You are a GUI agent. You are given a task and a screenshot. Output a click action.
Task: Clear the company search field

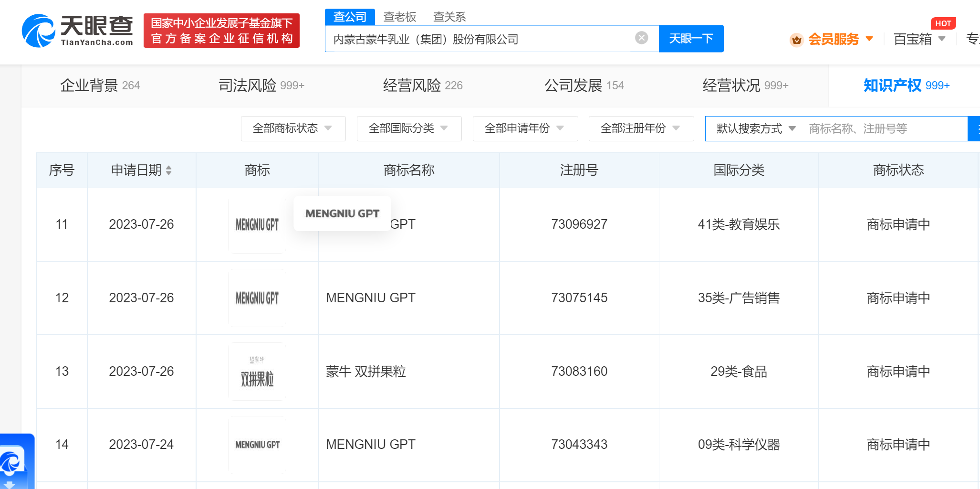[x=641, y=38]
